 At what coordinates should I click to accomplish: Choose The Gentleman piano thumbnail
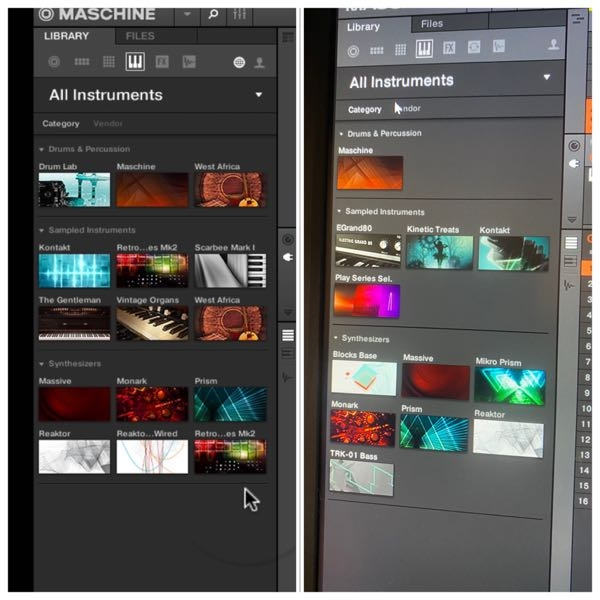tap(74, 323)
